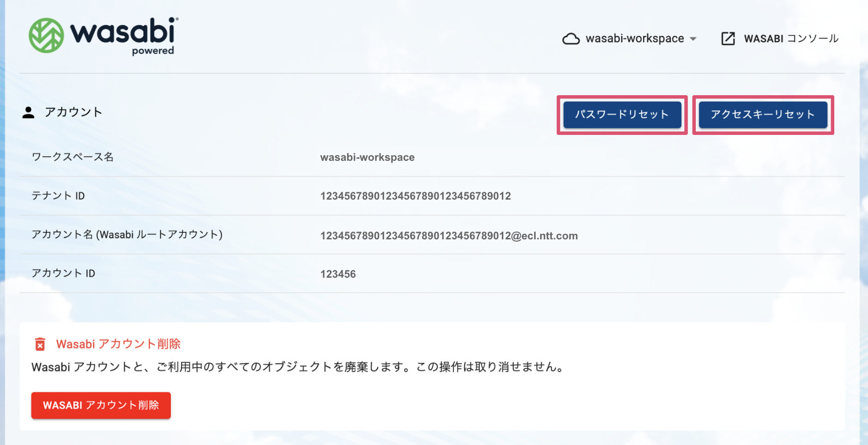Click the Wasabi powered logo
868x445 pixels.
pos(103,36)
